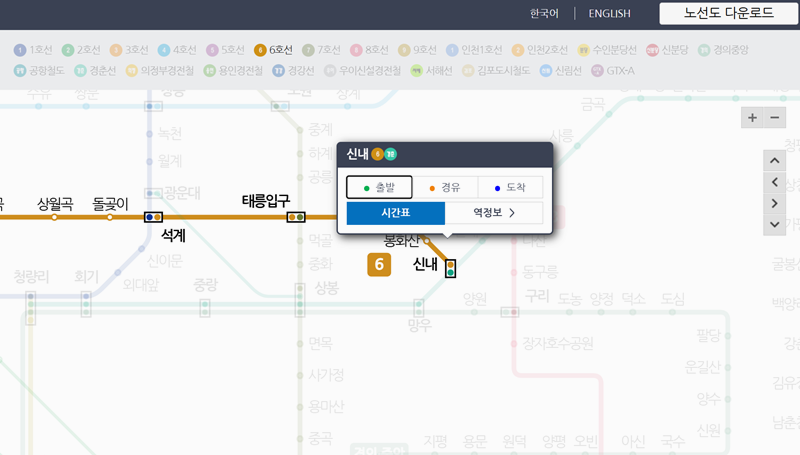
Task: Click the 신내 station name label on map
Action: tap(425, 264)
